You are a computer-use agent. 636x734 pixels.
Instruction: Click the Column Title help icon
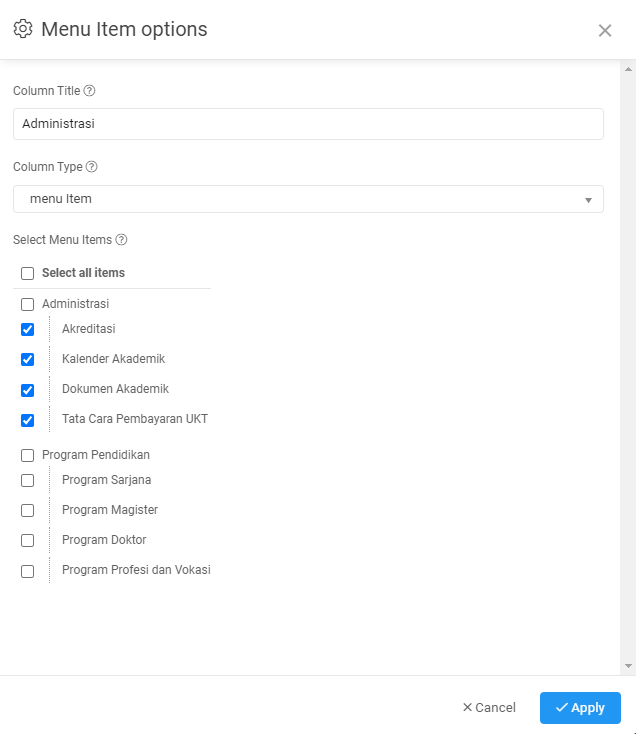coord(89,91)
